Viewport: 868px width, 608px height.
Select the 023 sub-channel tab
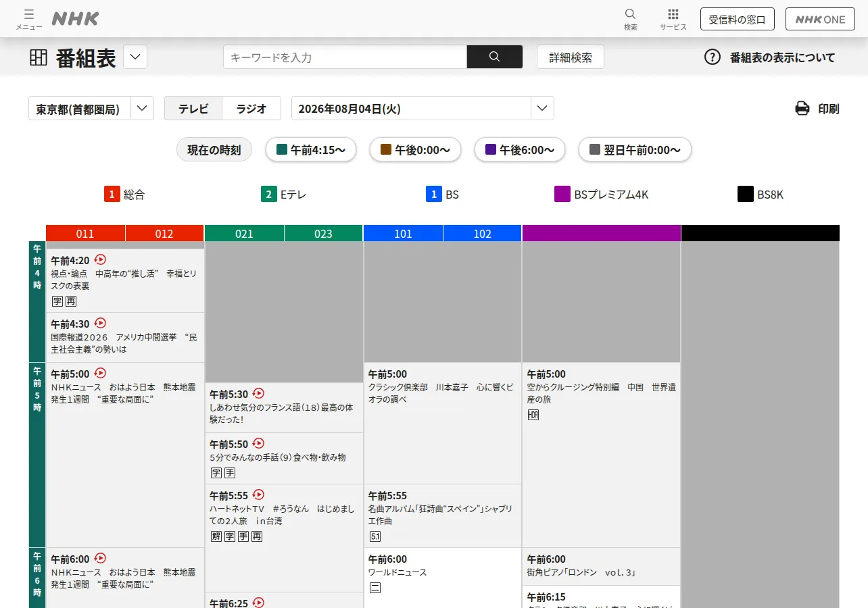pyautogui.click(x=324, y=234)
